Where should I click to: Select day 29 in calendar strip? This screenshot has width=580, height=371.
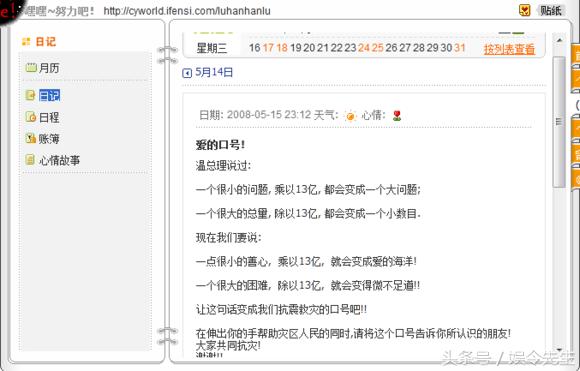(432, 48)
